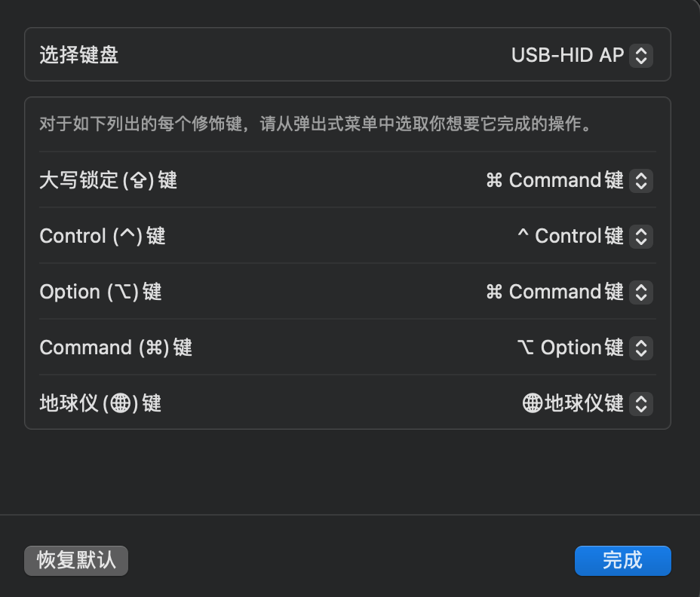Click the chevron icon in the Option 键 row

point(640,292)
